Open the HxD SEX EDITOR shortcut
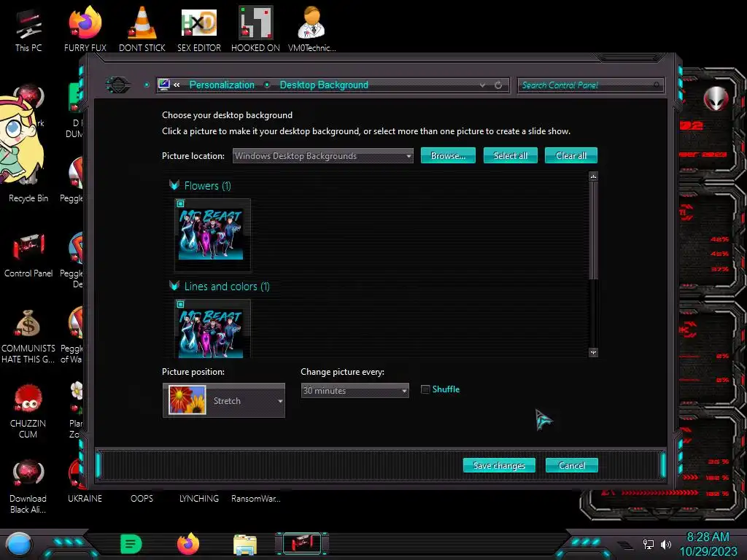747x560 pixels. point(198,29)
